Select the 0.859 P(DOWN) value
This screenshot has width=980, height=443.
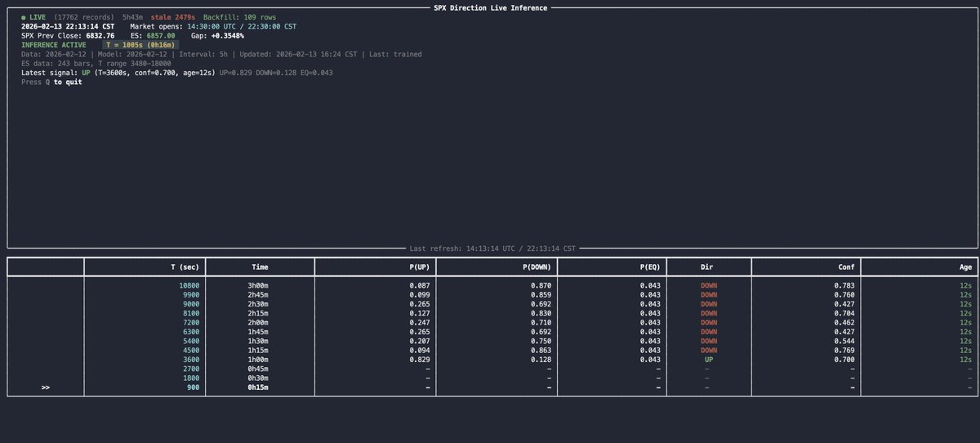[539, 294]
